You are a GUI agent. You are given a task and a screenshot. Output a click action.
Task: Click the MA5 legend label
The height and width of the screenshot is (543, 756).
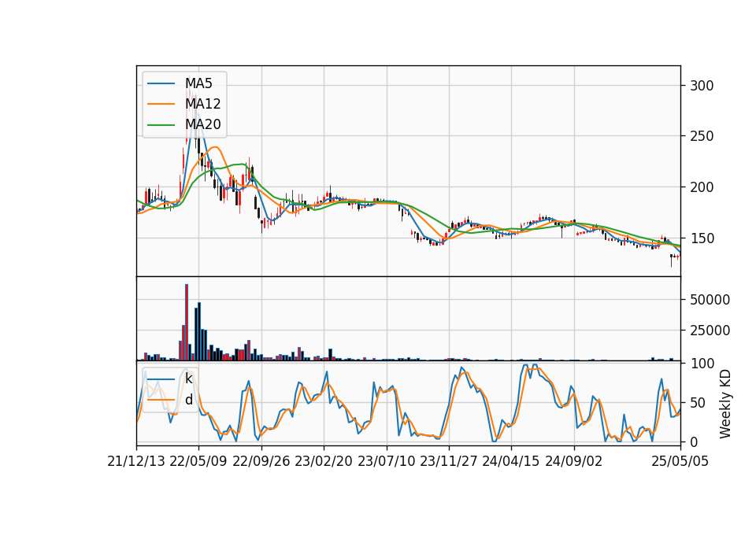coord(198,83)
